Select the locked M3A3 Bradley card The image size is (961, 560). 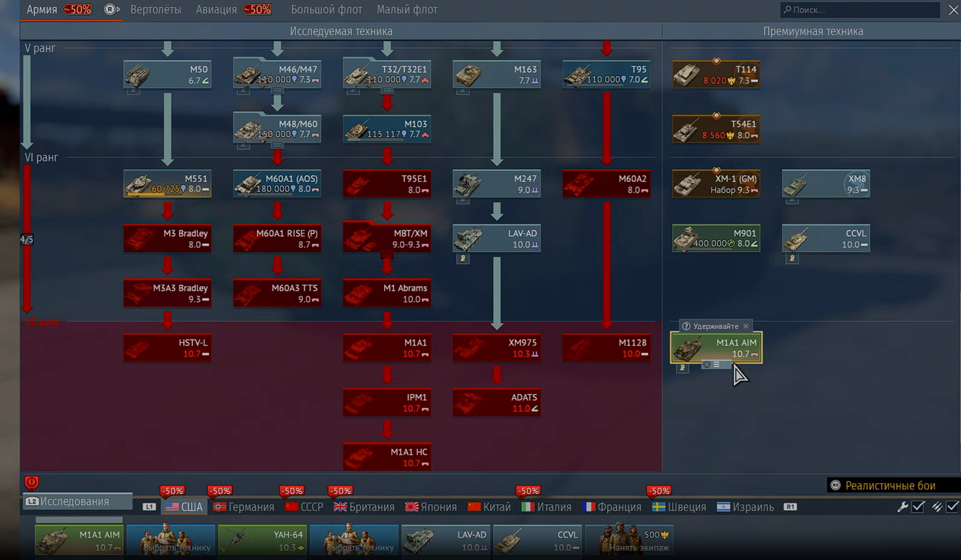pyautogui.click(x=167, y=293)
